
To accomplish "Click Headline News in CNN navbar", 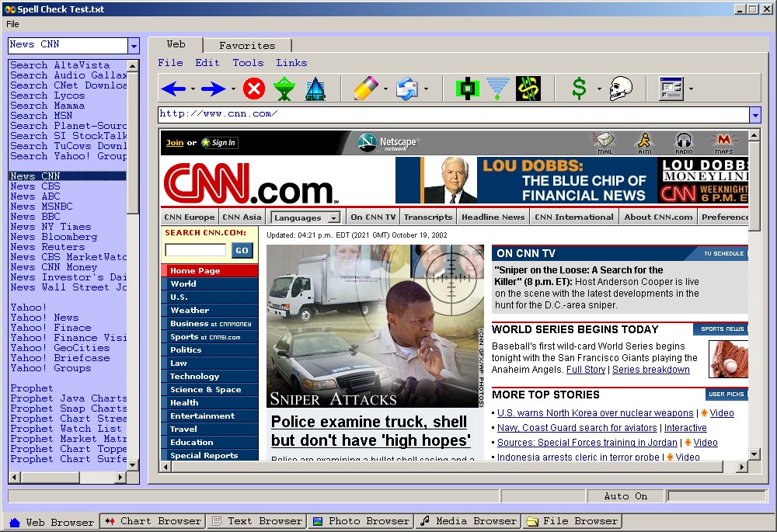I will pos(493,217).
